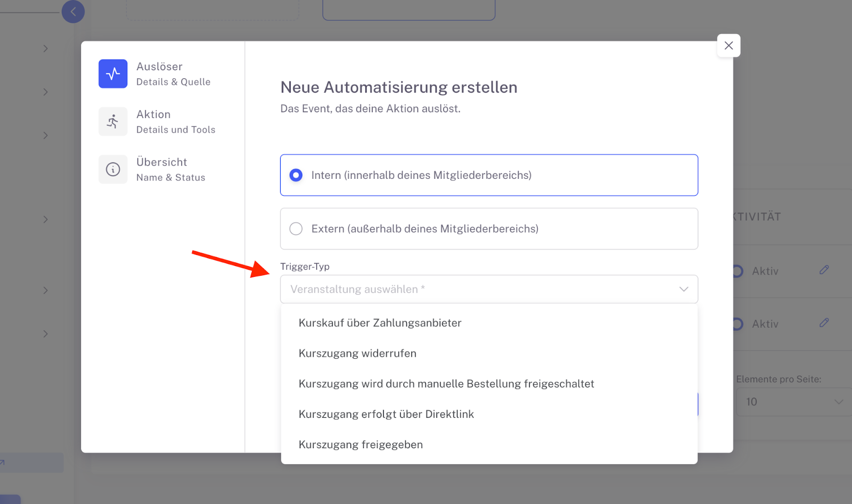Click the blue back arrow circle
852x504 pixels.
(73, 11)
